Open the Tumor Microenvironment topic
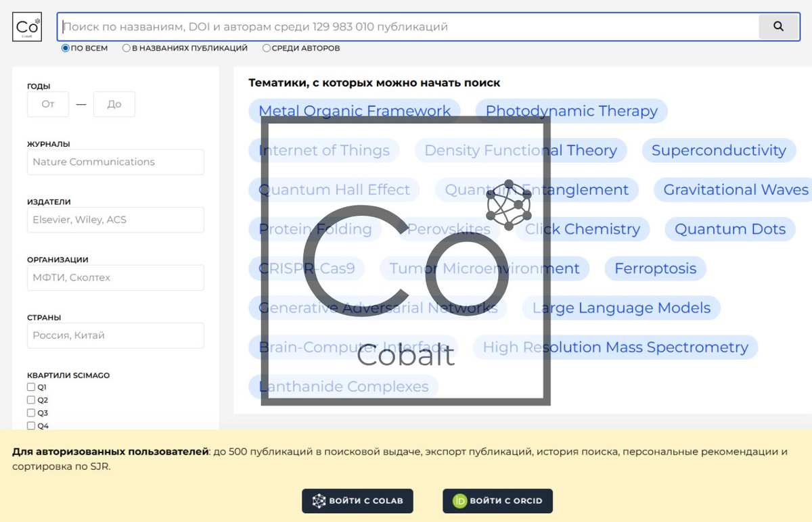This screenshot has height=522, width=812. point(484,268)
